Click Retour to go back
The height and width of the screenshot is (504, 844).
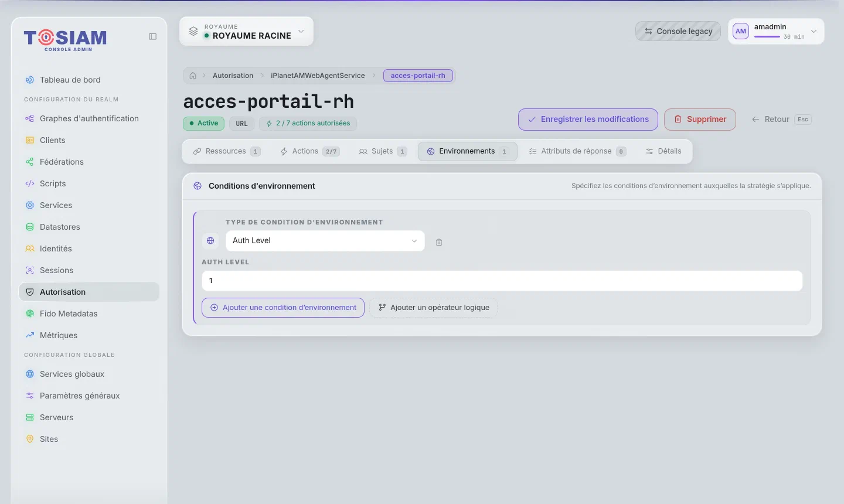[x=781, y=120]
